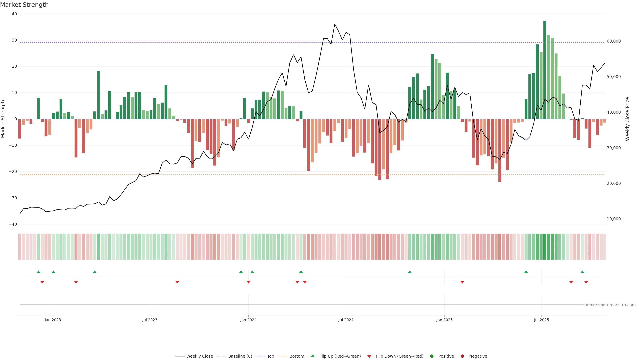Click the Jul 2023 x-axis label
The height and width of the screenshot is (362, 644).
pos(150,320)
